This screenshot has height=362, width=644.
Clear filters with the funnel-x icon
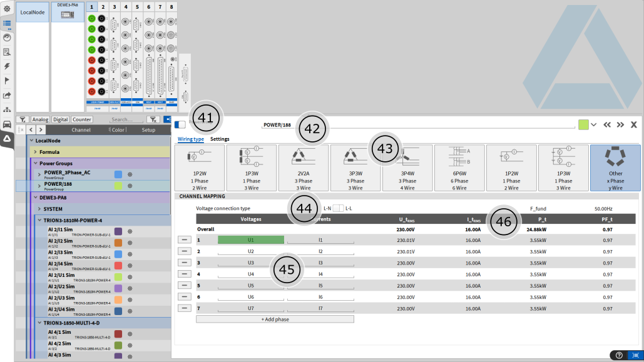[153, 119]
